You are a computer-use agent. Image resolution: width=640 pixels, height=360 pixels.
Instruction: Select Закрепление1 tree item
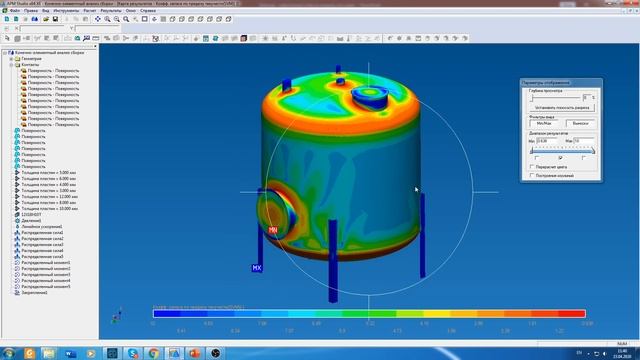[34, 293]
